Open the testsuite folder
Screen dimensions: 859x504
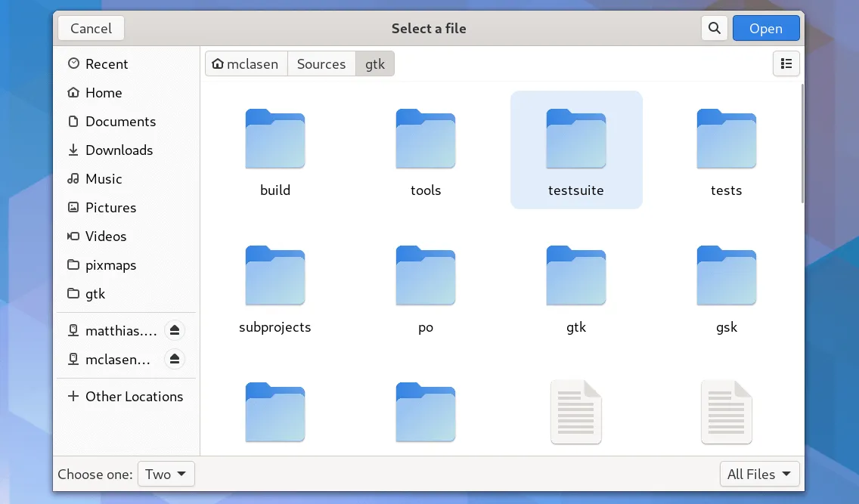pos(576,150)
